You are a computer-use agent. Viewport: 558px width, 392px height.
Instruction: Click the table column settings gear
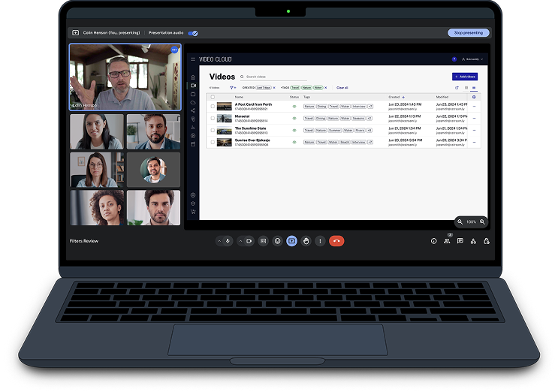[474, 97]
